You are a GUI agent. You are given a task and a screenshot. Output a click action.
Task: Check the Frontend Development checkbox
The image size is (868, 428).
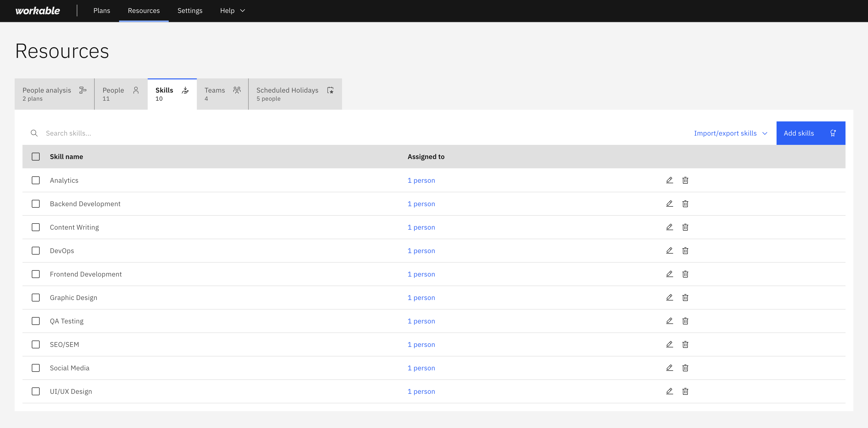(36, 274)
